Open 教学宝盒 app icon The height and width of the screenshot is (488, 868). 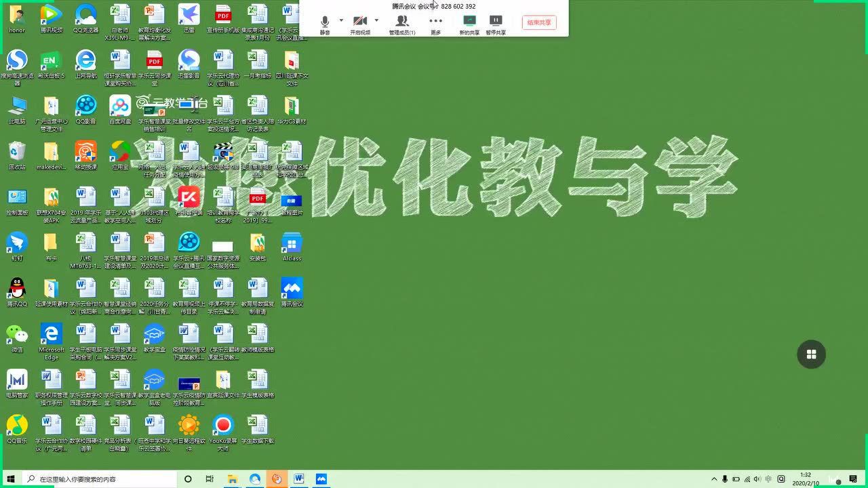155,338
